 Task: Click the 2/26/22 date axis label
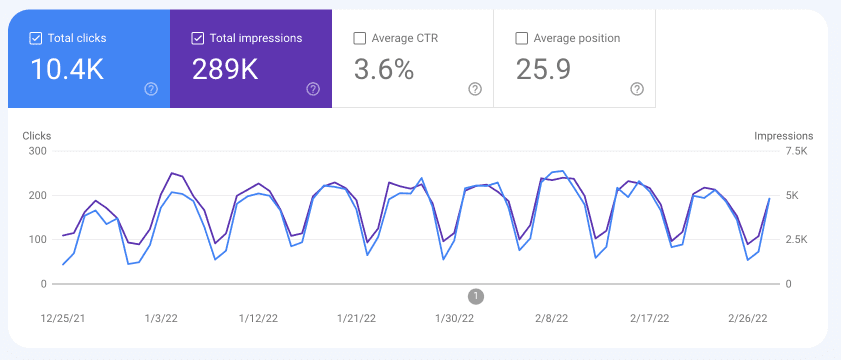click(x=748, y=319)
